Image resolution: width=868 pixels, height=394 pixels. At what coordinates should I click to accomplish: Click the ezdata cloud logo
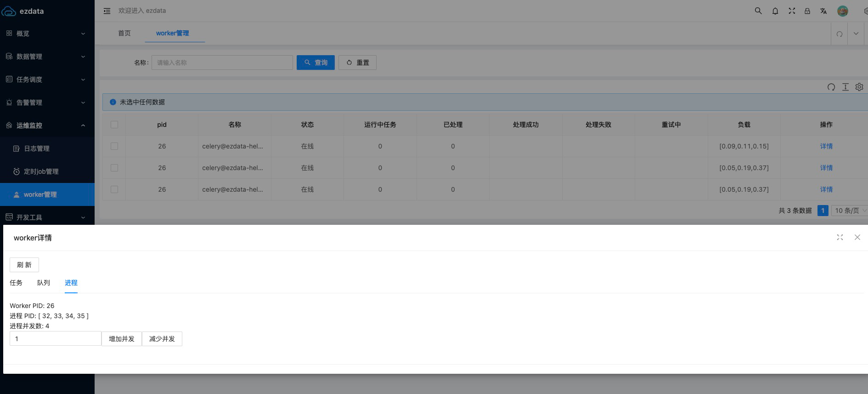9,11
